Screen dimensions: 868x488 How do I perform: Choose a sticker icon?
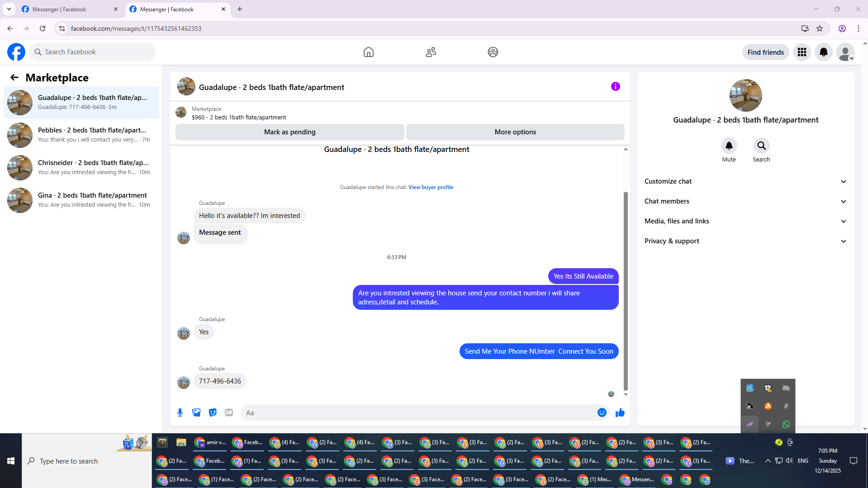click(x=213, y=412)
